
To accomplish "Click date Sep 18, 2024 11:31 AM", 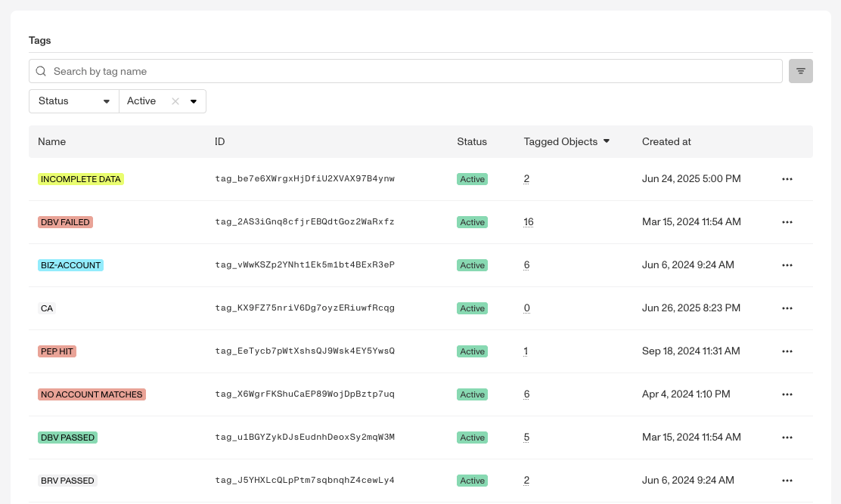I will (x=690, y=351).
